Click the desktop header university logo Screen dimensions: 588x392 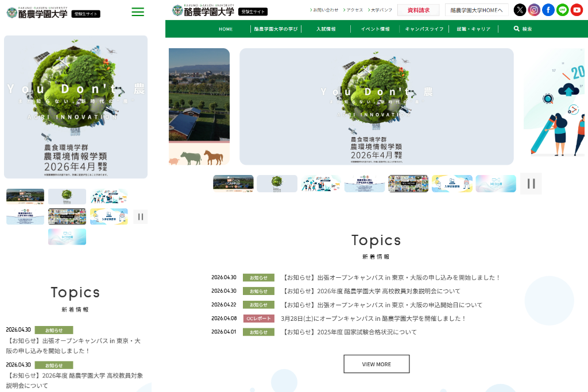(203, 10)
